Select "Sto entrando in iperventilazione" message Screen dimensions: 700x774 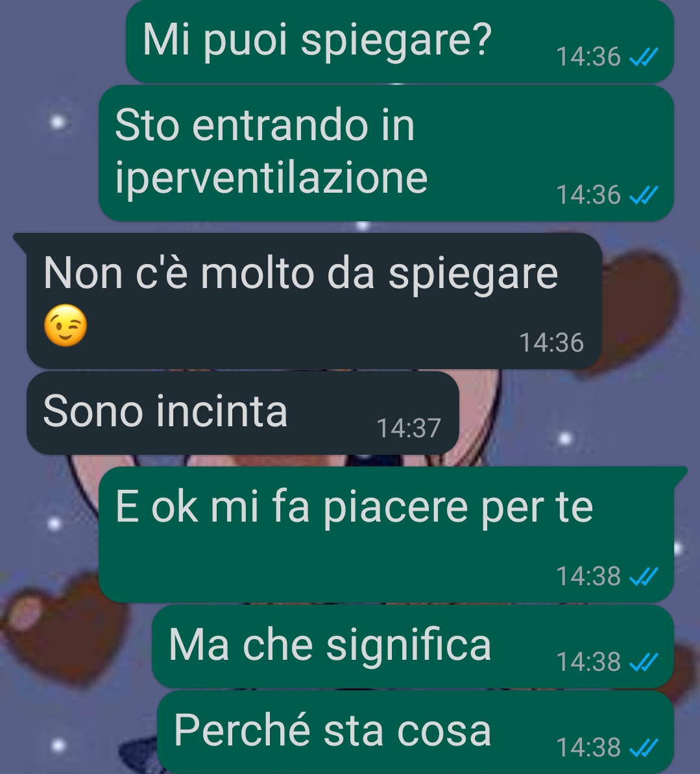click(x=387, y=153)
